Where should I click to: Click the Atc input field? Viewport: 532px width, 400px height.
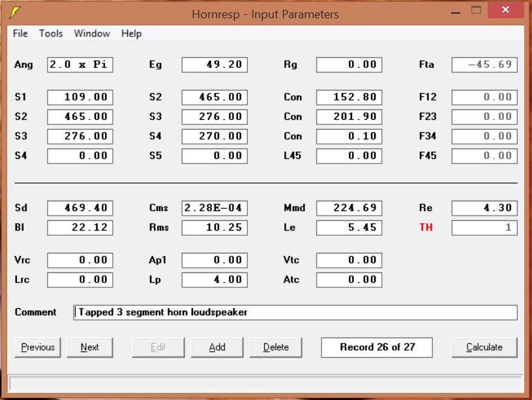[x=349, y=280]
